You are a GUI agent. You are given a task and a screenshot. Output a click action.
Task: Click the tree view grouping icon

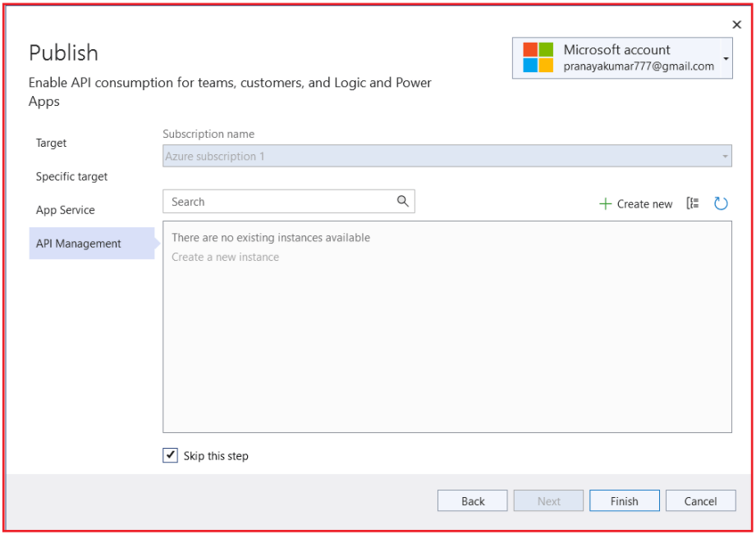click(692, 203)
